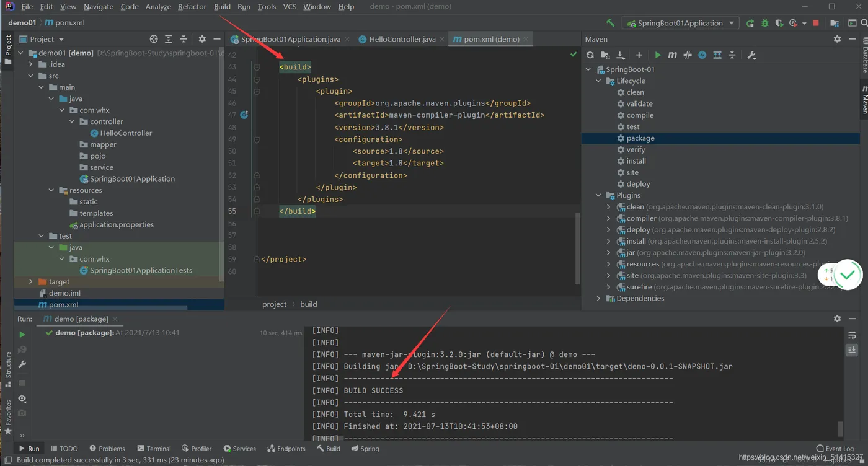The image size is (868, 466).
Task: Toggle Maven Offline mode
Action: coord(702,55)
